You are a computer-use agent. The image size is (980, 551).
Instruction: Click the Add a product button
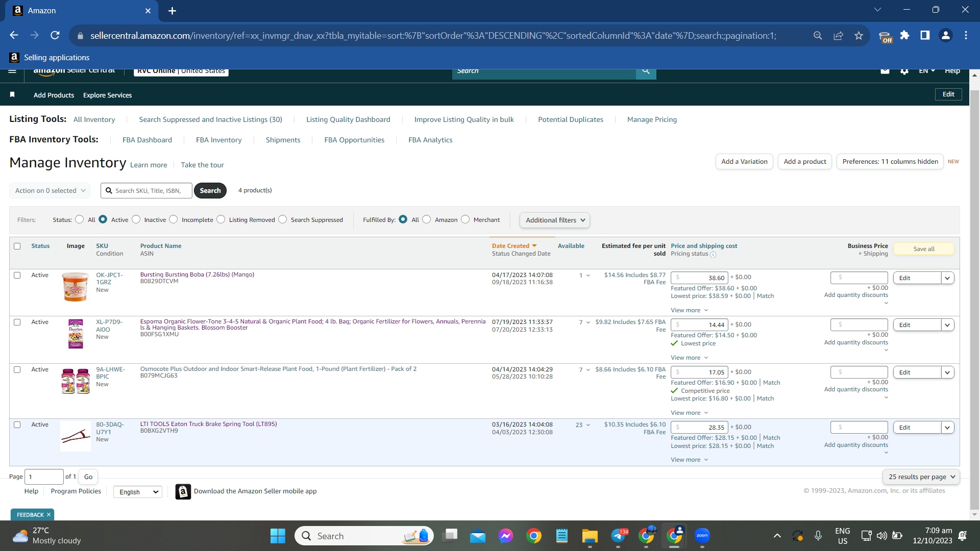(x=805, y=162)
